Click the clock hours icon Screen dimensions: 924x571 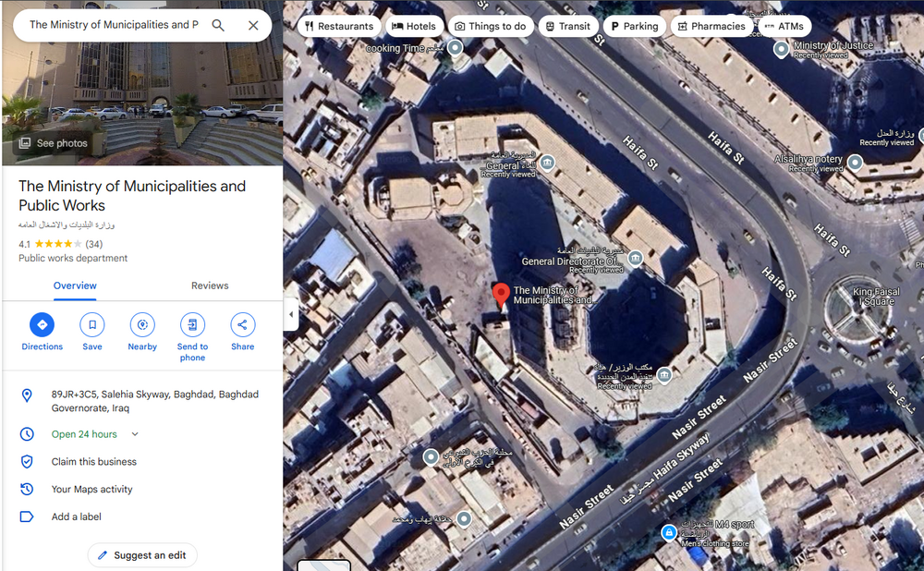tap(27, 434)
